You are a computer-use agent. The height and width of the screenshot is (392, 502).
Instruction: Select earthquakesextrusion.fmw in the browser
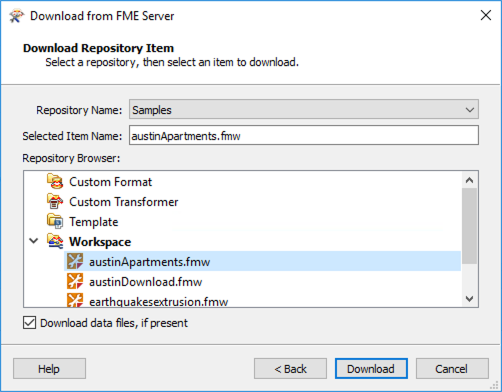158,302
